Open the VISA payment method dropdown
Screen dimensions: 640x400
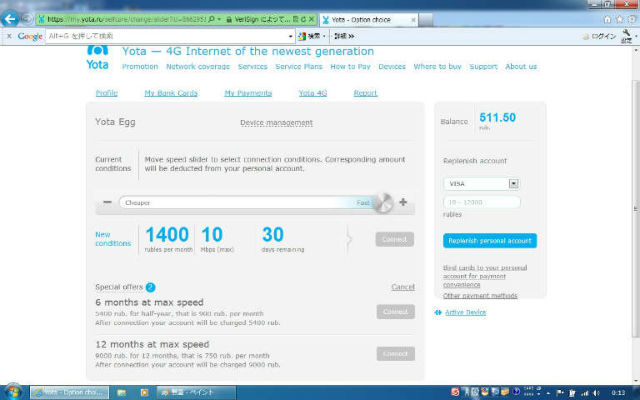click(x=513, y=183)
